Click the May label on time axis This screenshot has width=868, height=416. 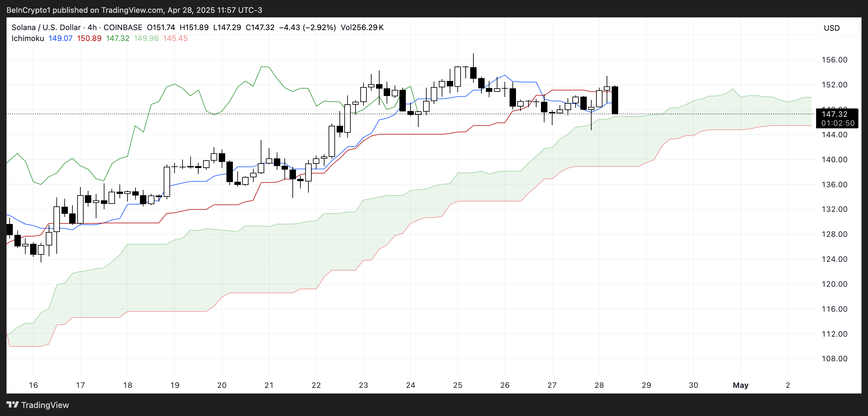740,385
